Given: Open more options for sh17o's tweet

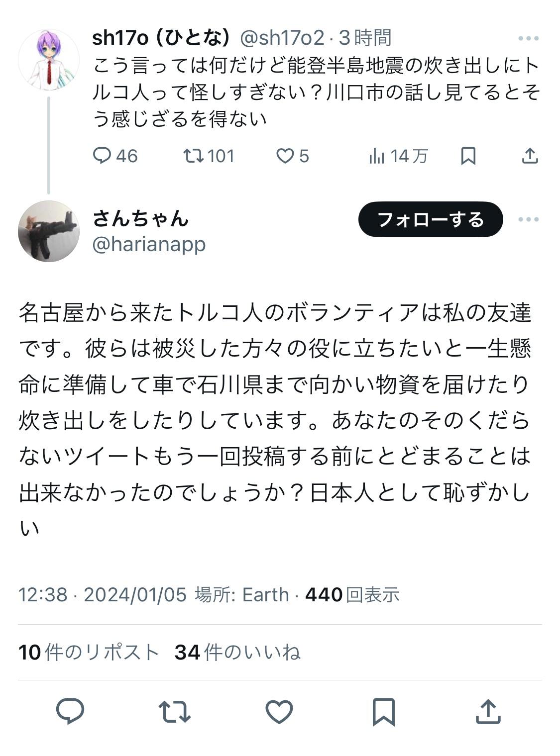Looking at the screenshot, I should (x=528, y=38).
